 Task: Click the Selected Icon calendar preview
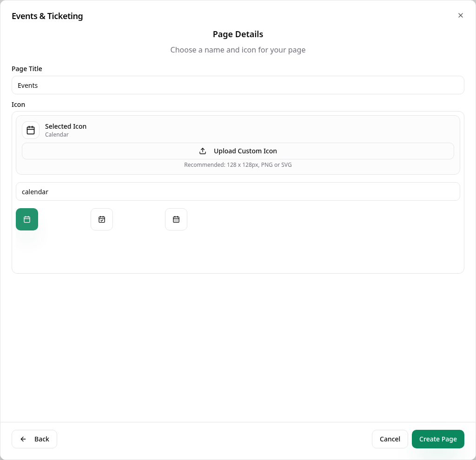click(31, 130)
